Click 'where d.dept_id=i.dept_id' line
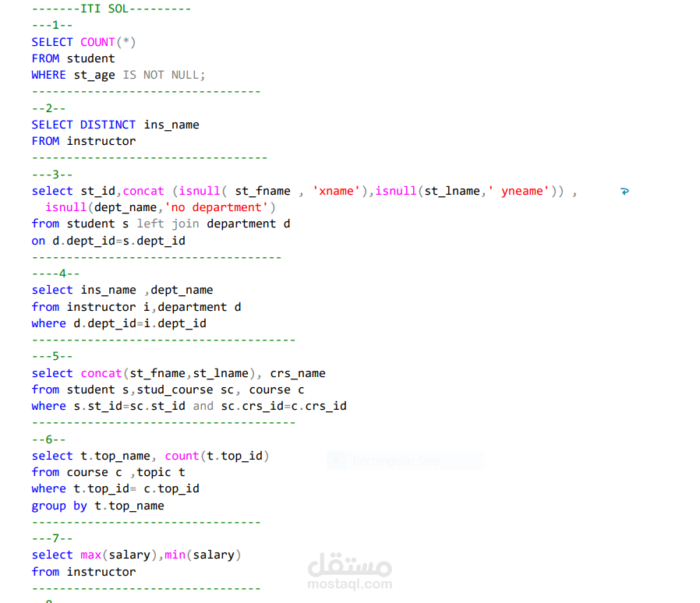 118,323
